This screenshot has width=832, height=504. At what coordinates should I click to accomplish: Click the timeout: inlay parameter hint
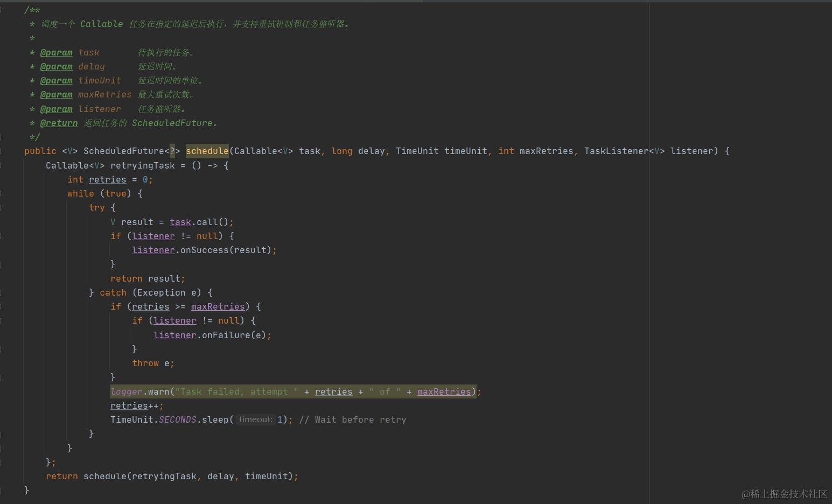point(255,419)
